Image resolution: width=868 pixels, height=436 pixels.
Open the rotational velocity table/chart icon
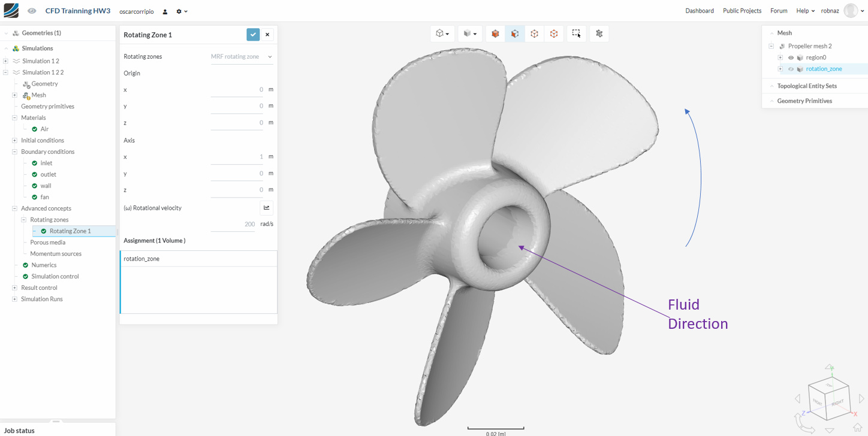267,208
